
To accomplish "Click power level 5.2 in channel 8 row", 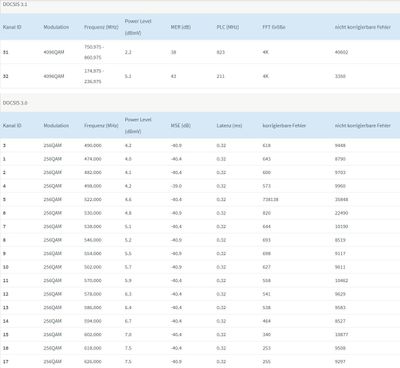I will point(128,240).
